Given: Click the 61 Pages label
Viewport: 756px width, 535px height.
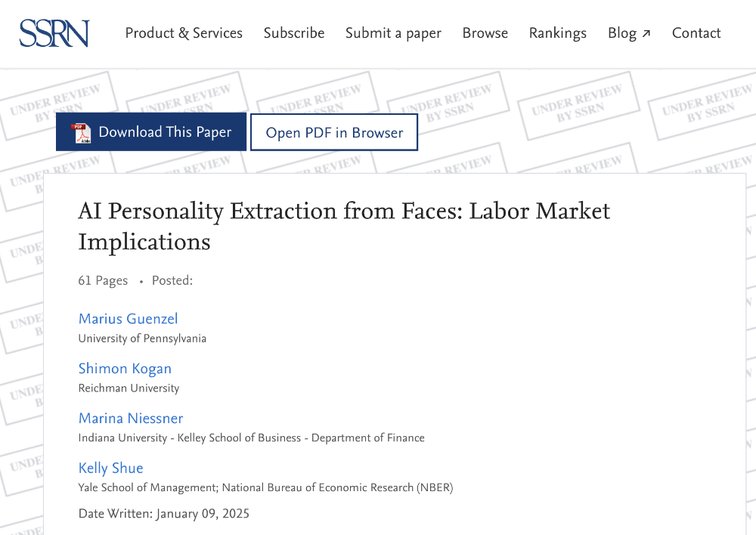Looking at the screenshot, I should pos(103,280).
